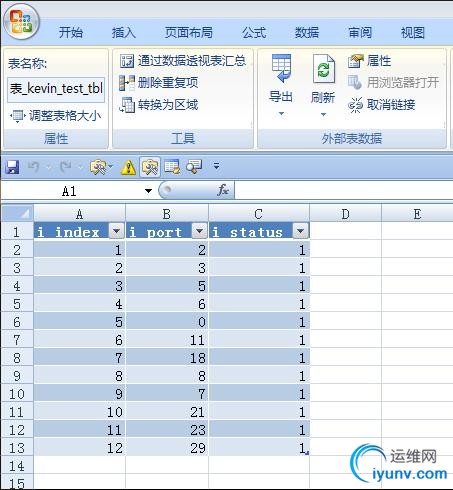This screenshot has height=490, width=453.
Task: Click Remove Duplicates (删除重复项)
Action: pos(159,83)
